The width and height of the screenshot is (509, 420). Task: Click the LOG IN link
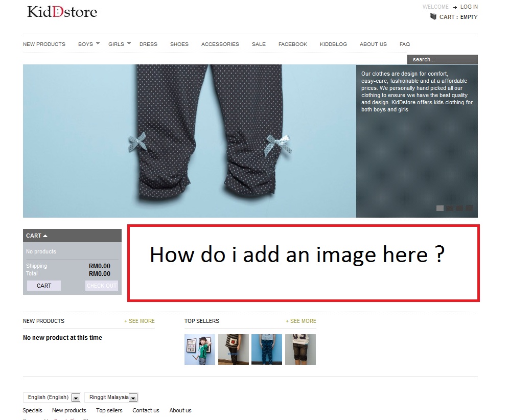click(469, 7)
